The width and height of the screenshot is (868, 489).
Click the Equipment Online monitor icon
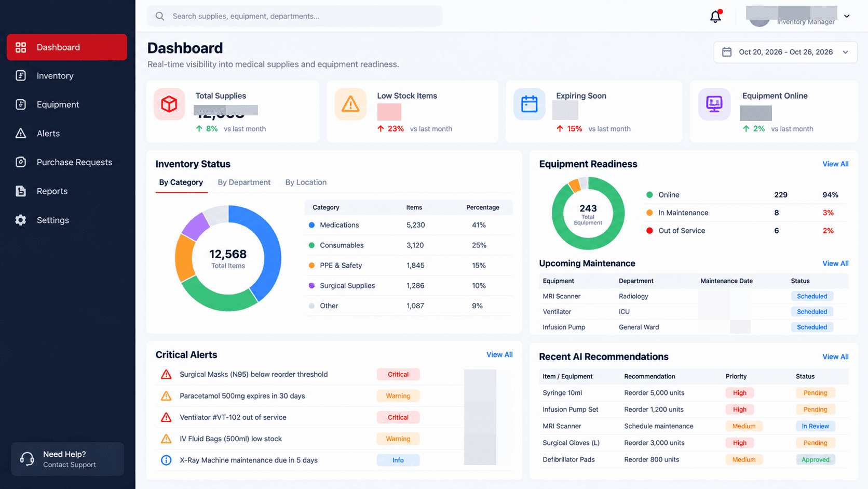pos(714,104)
